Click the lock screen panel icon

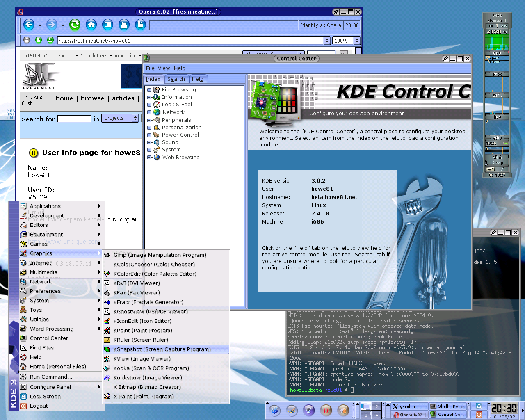[479, 406]
